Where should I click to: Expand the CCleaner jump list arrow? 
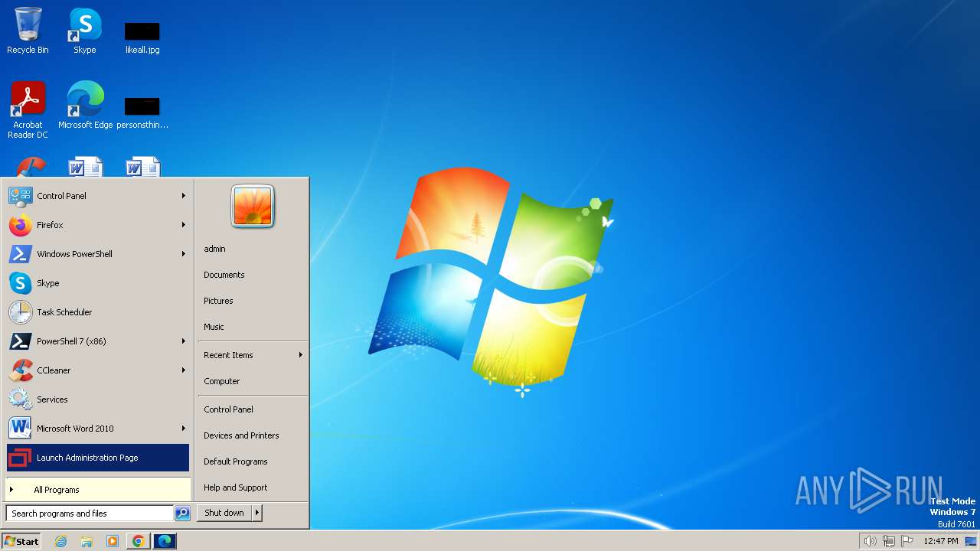[x=184, y=370]
